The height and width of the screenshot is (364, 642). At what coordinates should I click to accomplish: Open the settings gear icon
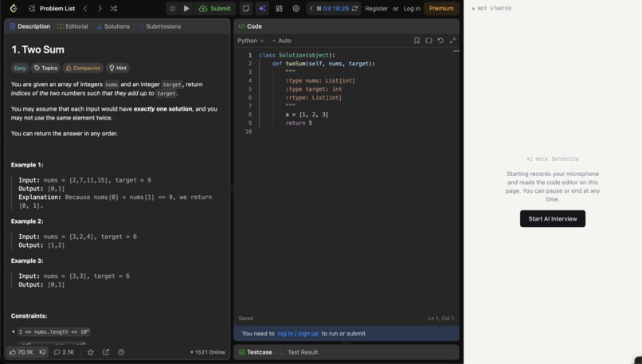coord(296,8)
